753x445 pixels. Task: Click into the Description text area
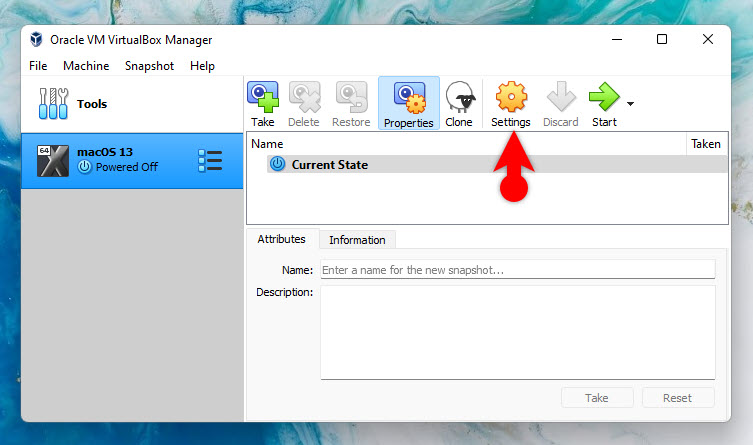(518, 332)
